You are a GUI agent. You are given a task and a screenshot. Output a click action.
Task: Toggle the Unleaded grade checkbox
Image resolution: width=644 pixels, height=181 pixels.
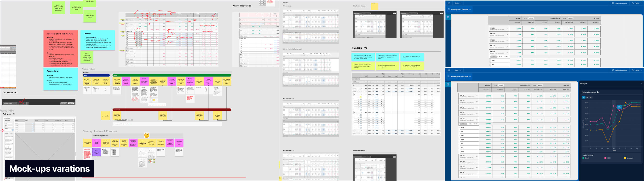(x=625, y=158)
